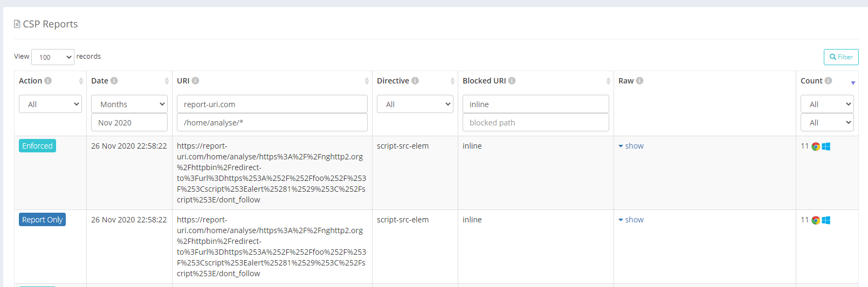The image size is (868, 287).
Task: Click the info icon beside Date header
Action: pos(114,81)
